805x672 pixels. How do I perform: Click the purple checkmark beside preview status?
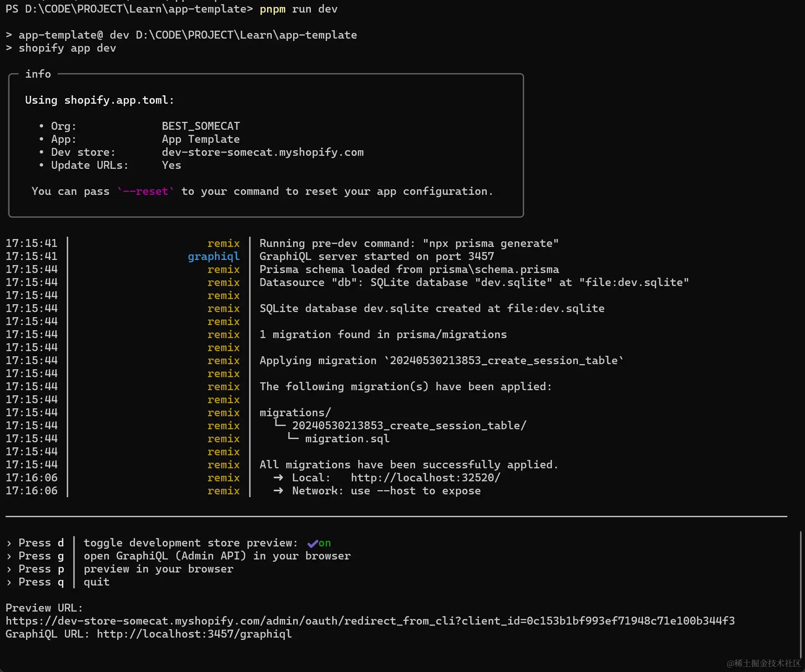pyautogui.click(x=312, y=543)
